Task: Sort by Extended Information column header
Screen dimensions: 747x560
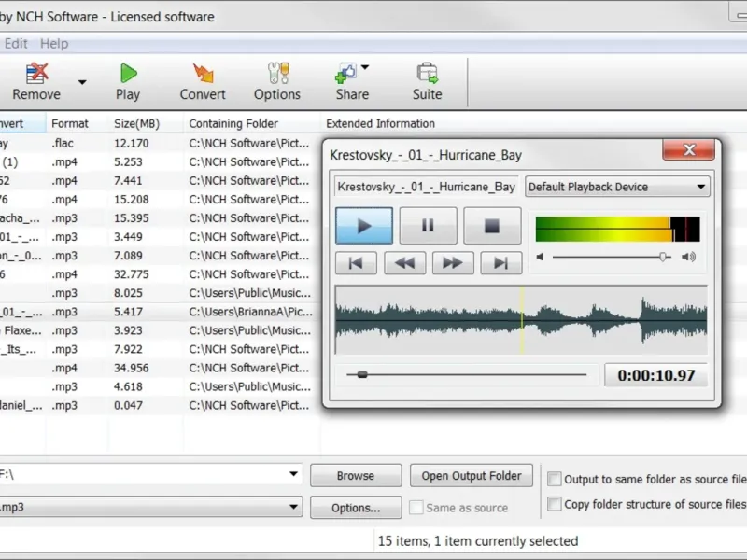Action: [380, 123]
